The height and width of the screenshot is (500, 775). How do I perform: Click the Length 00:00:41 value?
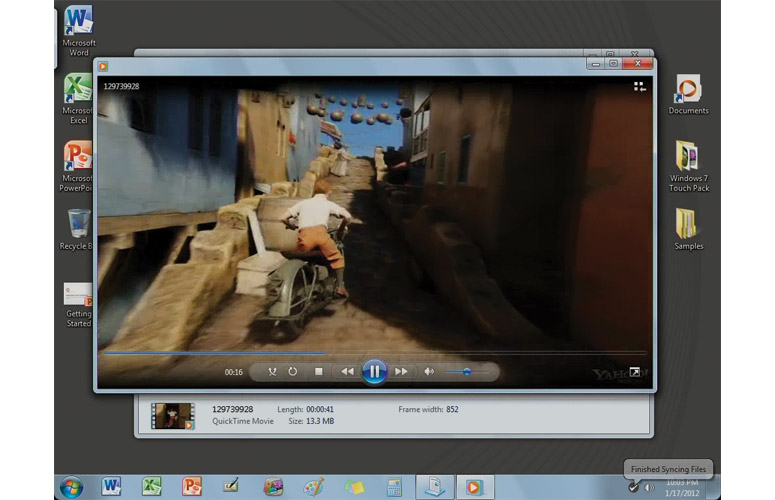tap(320, 409)
